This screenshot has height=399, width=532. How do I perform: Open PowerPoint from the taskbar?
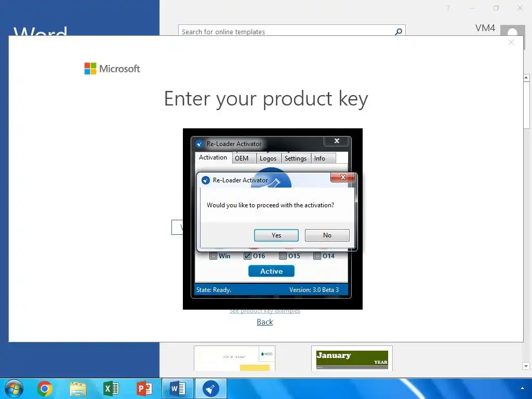tap(144, 389)
